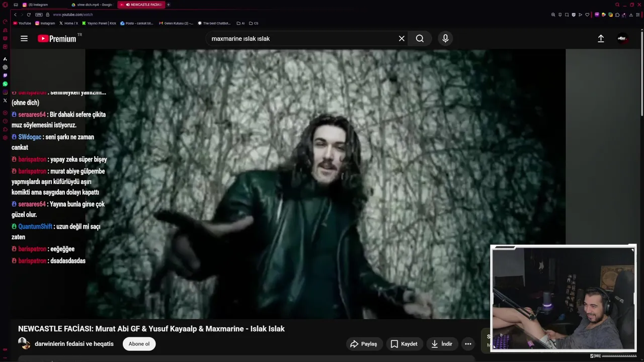
Task: Run the search with the magnifier button
Action: coord(420,39)
